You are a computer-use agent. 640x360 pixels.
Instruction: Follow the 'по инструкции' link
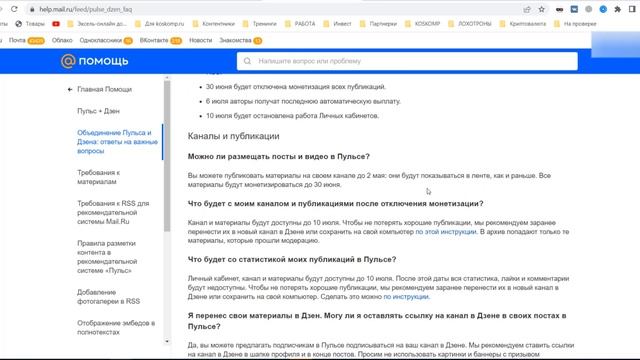pos(406,297)
